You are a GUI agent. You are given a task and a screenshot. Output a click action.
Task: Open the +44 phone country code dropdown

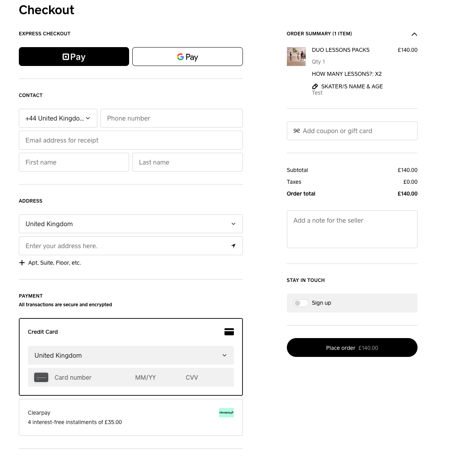tap(58, 118)
